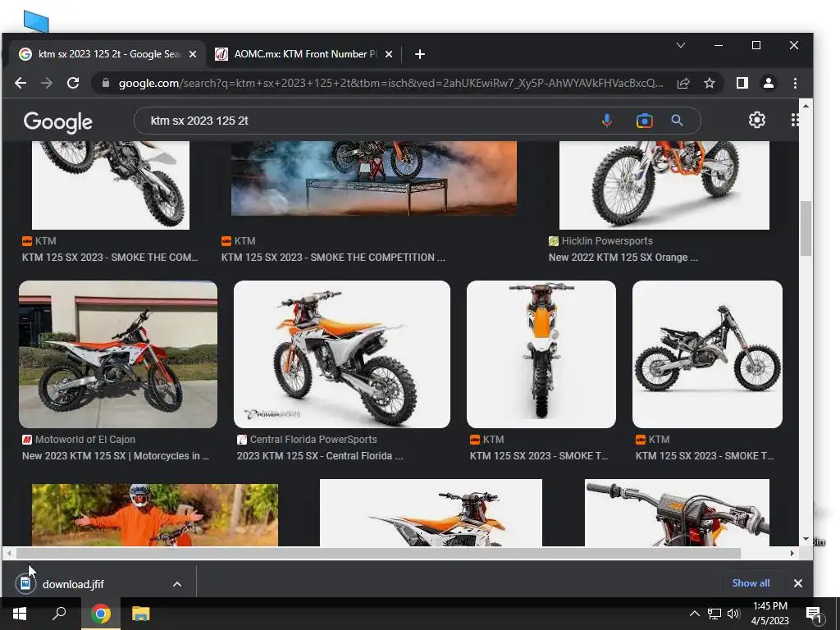Open the Chrome profile menu
This screenshot has height=630, width=840.
click(768, 83)
